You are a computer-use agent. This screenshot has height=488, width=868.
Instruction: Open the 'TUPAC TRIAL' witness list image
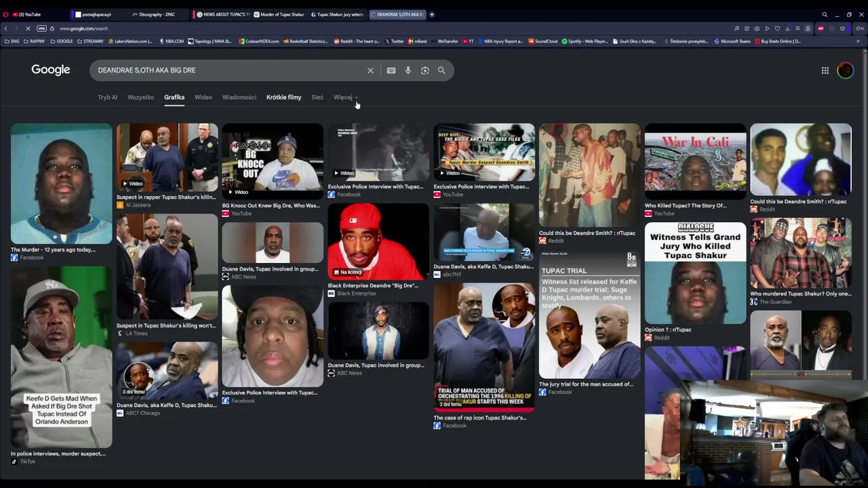tap(589, 313)
